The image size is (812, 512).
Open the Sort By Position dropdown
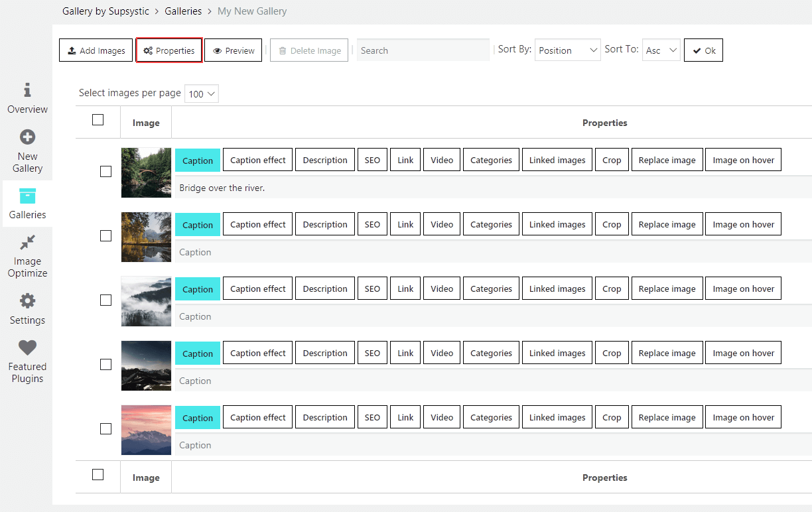[x=567, y=50]
